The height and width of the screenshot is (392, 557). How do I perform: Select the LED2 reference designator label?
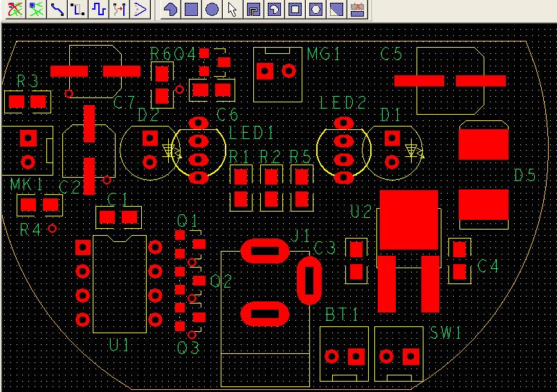(343, 102)
